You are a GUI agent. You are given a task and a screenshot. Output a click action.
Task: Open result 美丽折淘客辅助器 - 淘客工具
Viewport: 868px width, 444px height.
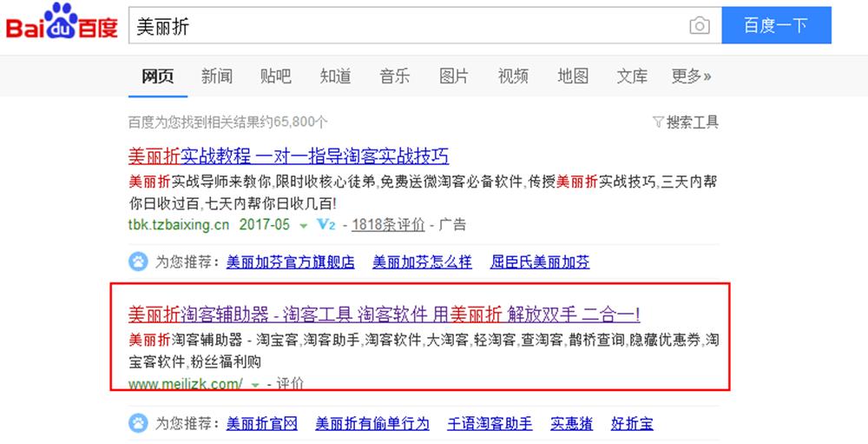[x=385, y=315]
